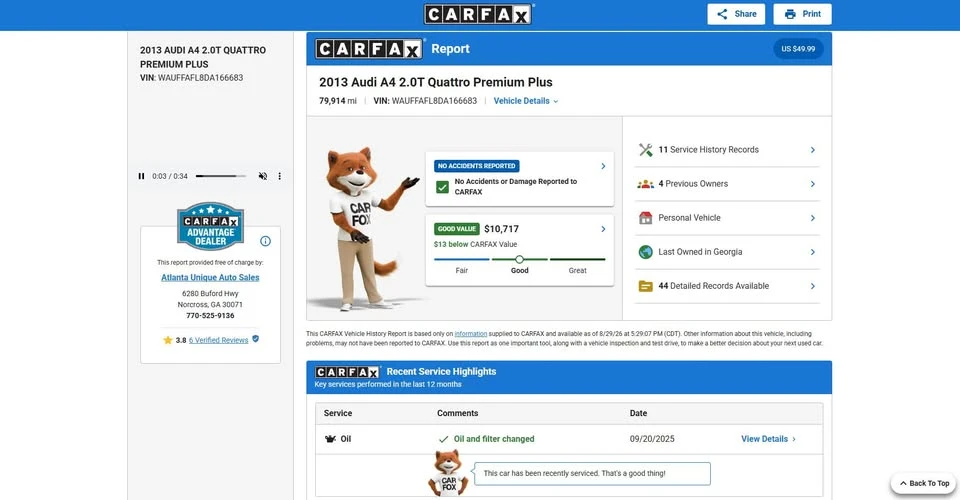Click the Share icon glyph
The image size is (960, 500).
click(x=722, y=14)
